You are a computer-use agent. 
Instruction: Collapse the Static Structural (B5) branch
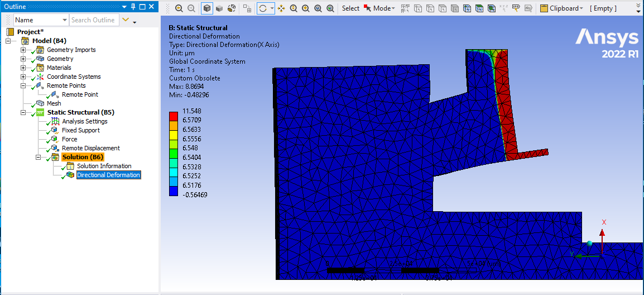pyautogui.click(x=23, y=112)
